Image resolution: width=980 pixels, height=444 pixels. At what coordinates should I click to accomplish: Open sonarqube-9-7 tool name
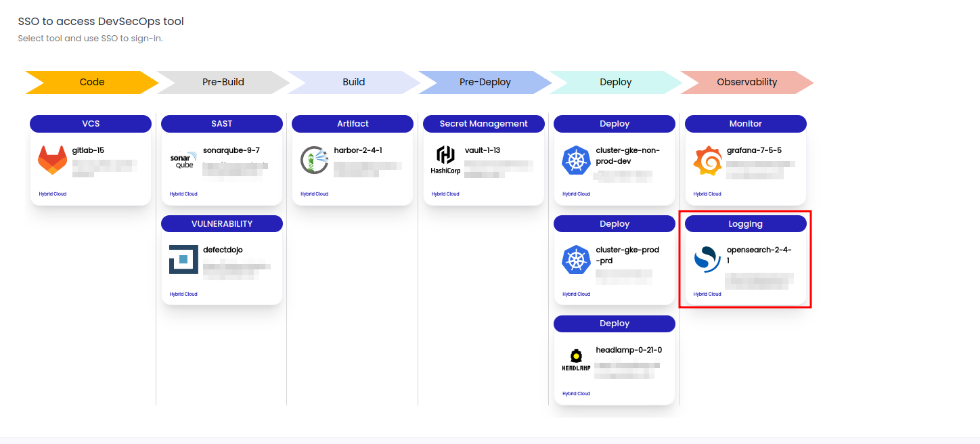[231, 150]
